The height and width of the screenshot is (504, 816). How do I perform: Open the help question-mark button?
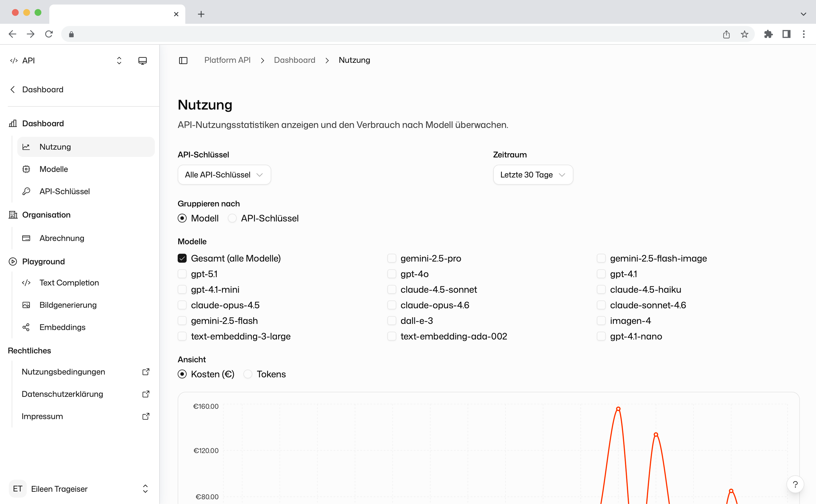coord(795,484)
